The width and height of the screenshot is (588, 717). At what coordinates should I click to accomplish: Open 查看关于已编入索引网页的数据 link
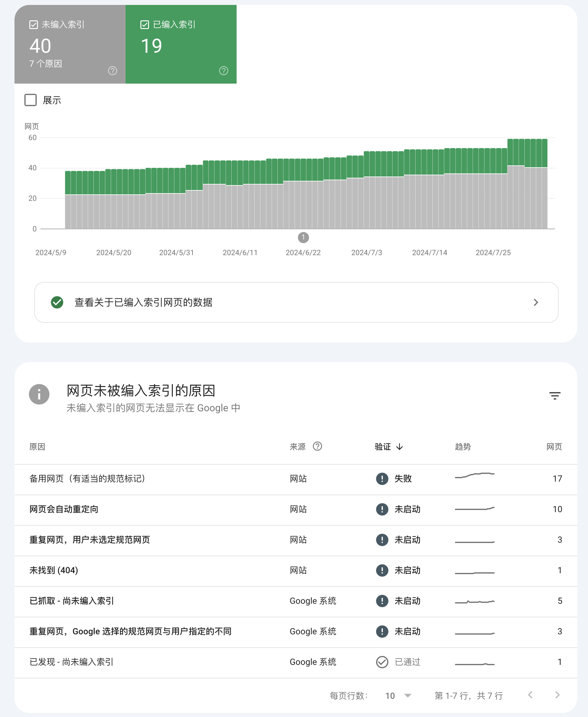coord(296,302)
